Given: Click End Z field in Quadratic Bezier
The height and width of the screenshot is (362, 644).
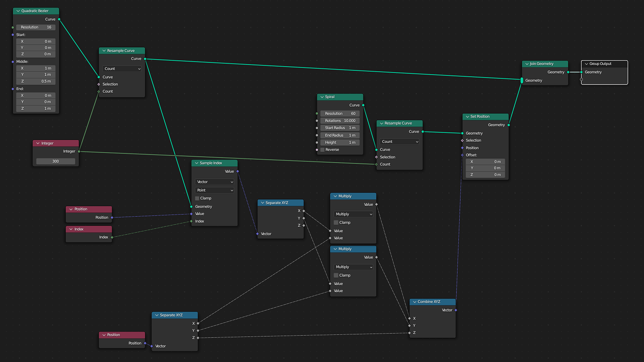Looking at the screenshot, I should point(36,108).
